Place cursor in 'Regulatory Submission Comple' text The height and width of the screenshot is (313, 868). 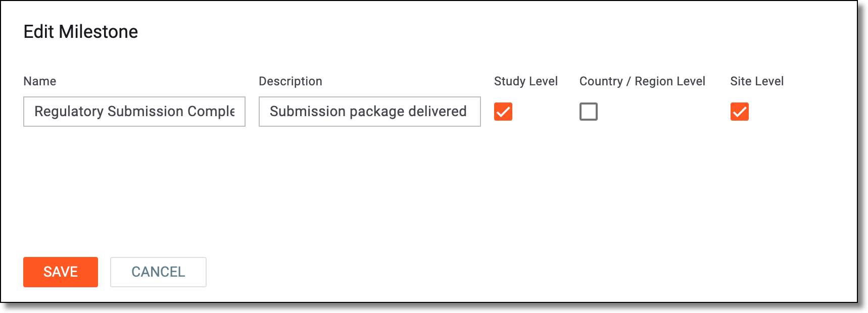coord(134,111)
